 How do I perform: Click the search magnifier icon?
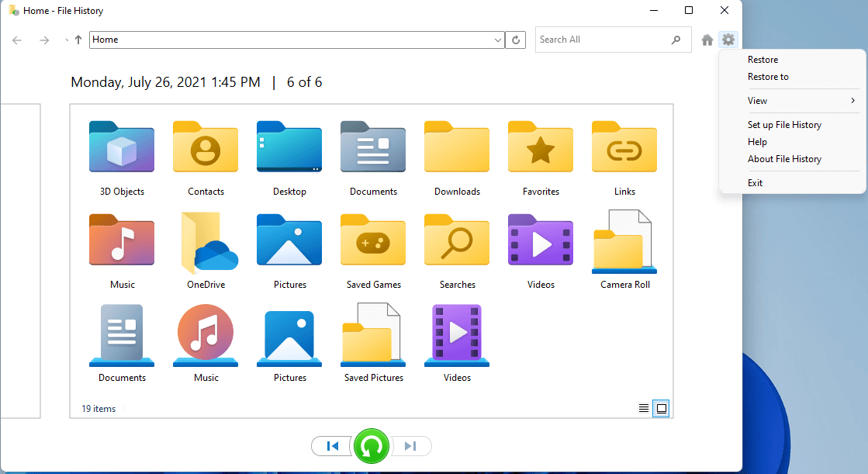676,40
